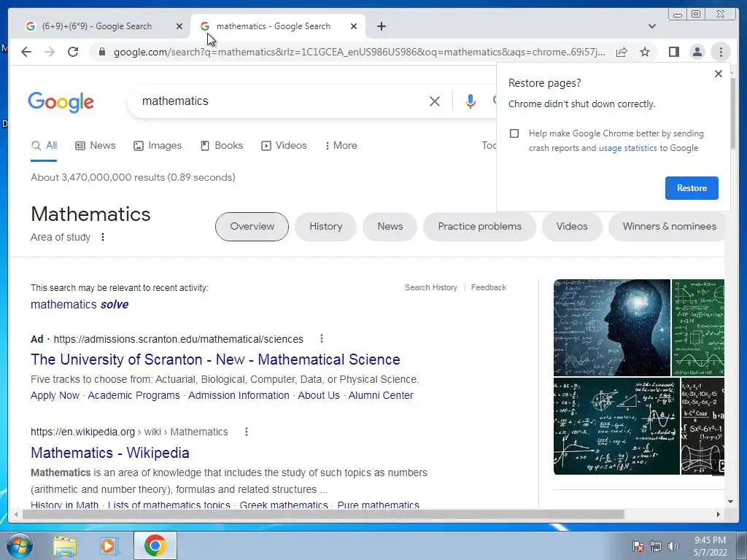747x560 pixels.
Task: Open Mathematics - Wikipedia result
Action: 110,453
